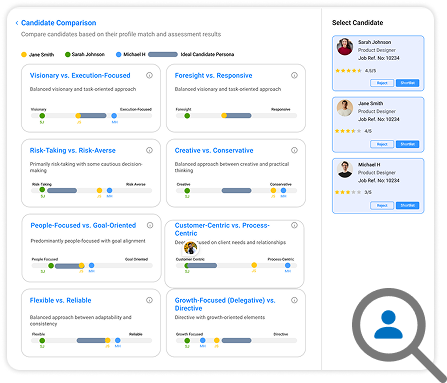Click Jane Smith's profile photo
Viewport: 447px width, 383px height.
(x=345, y=108)
